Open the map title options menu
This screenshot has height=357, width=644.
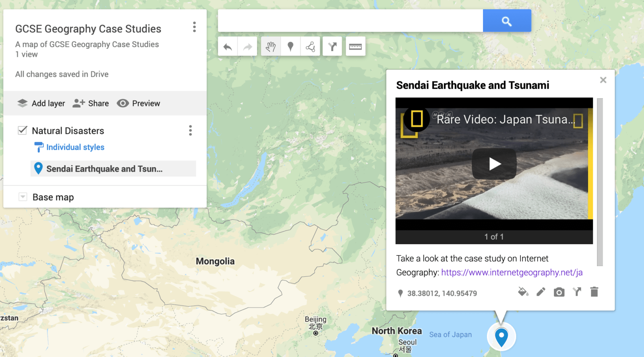194,27
